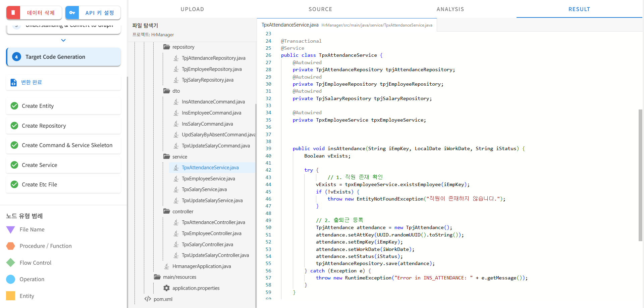
Task: Click the code brackets icon of pom.xml
Action: 148,299
